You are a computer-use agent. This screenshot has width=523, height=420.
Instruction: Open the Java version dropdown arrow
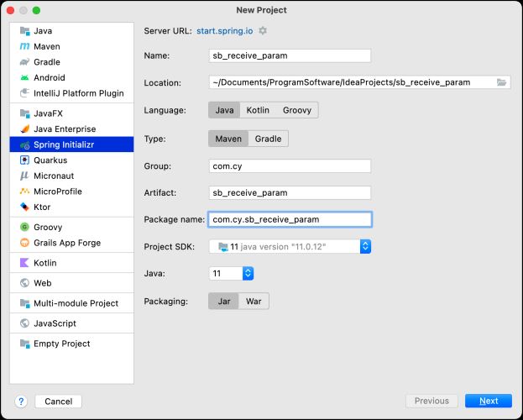click(x=248, y=274)
